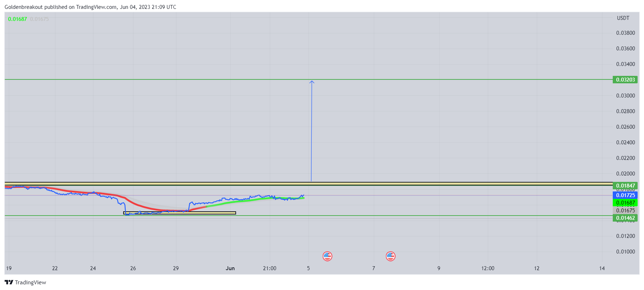This screenshot has height=290, width=644.
Task: Click the date 12 label after 12:00
Action: click(537, 268)
